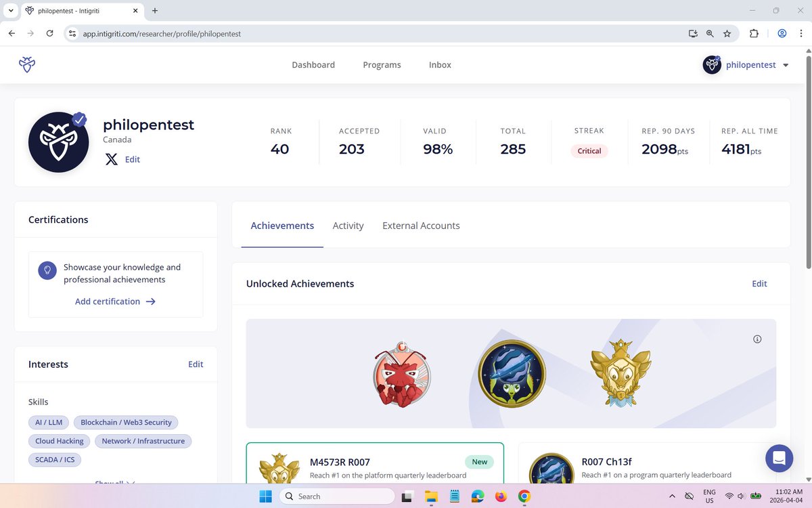The width and height of the screenshot is (812, 508).
Task: Open a new browser tab
Action: (x=155, y=11)
